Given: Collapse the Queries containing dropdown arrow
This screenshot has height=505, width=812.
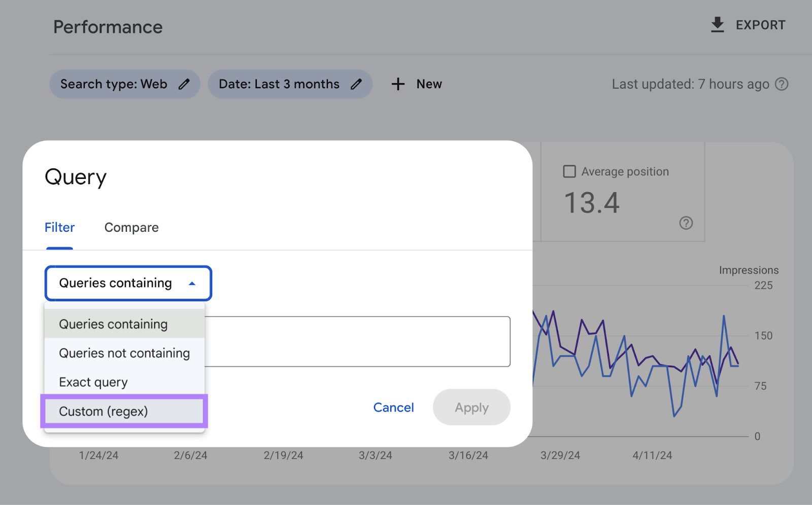Looking at the screenshot, I should 192,283.
